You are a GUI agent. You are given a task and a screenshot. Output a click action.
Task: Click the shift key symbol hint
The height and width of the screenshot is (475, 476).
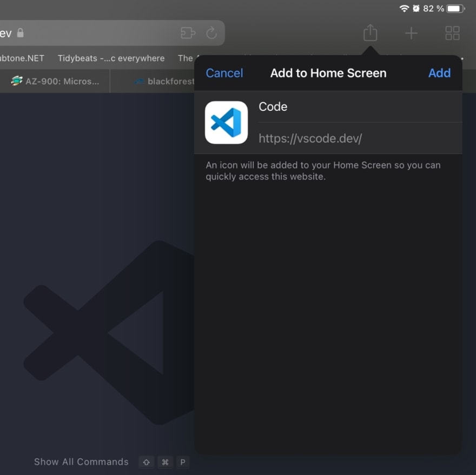pos(147,462)
